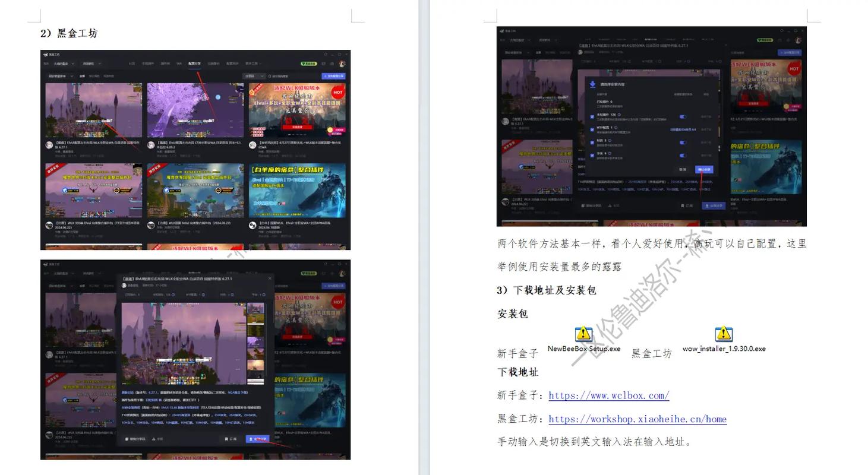The image size is (868, 475).
Task: Open dropdown right of 大地的裂变 in first screenshot
Action: 91,64
